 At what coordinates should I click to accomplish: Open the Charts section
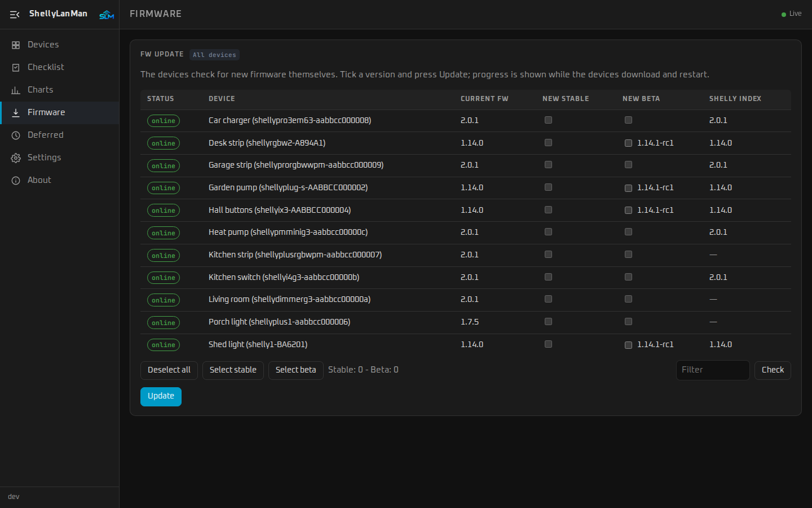coord(59,90)
